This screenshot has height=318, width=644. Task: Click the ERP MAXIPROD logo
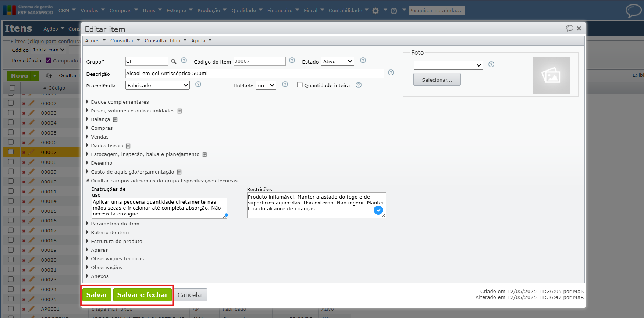pyautogui.click(x=28, y=10)
